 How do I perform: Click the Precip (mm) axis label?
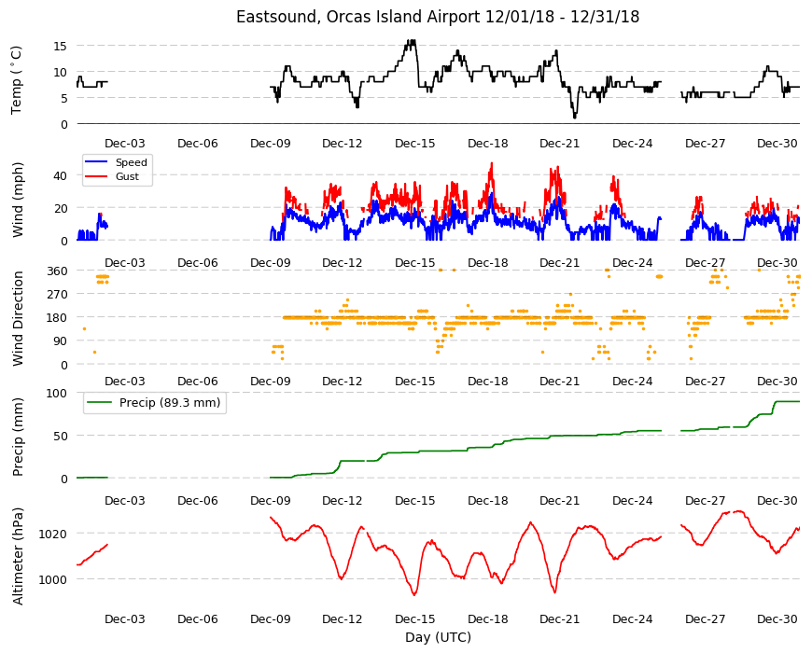pyautogui.click(x=18, y=437)
